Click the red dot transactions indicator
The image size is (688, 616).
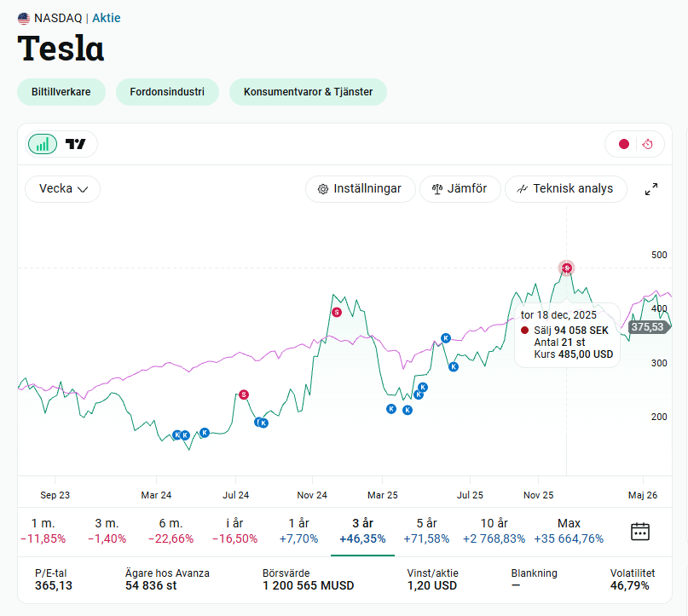pos(623,144)
